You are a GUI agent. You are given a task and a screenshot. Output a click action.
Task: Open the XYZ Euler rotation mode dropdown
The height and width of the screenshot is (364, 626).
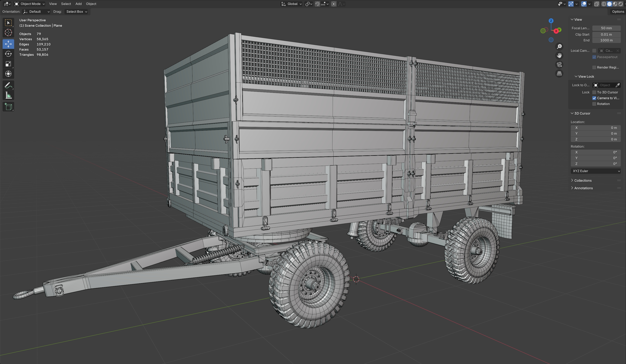tap(596, 171)
